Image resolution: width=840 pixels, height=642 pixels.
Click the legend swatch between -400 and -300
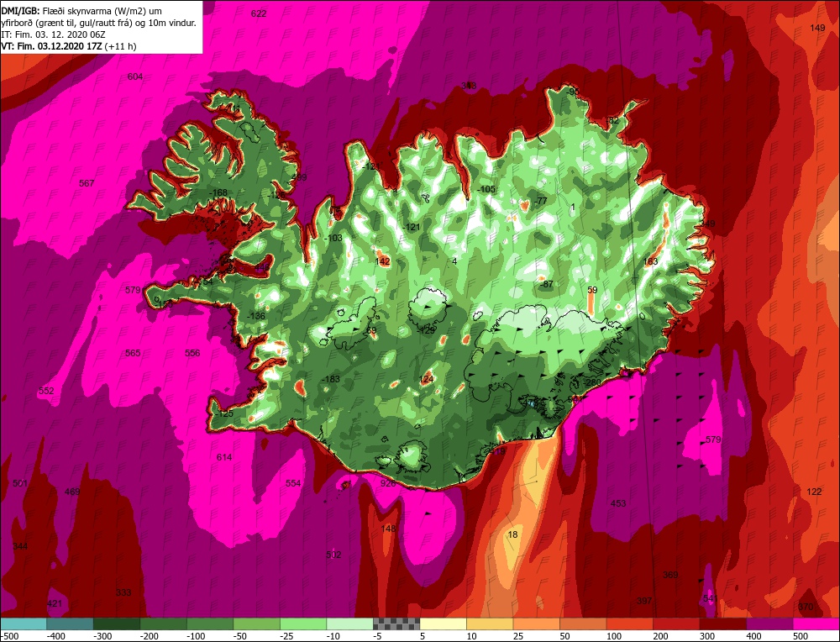[x=71, y=624]
